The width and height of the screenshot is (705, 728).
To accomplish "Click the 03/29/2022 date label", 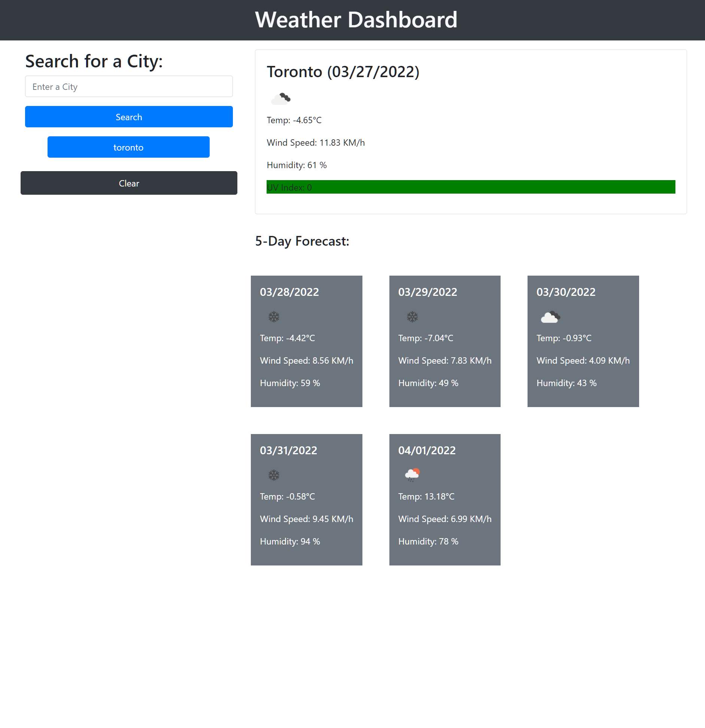I will point(428,292).
